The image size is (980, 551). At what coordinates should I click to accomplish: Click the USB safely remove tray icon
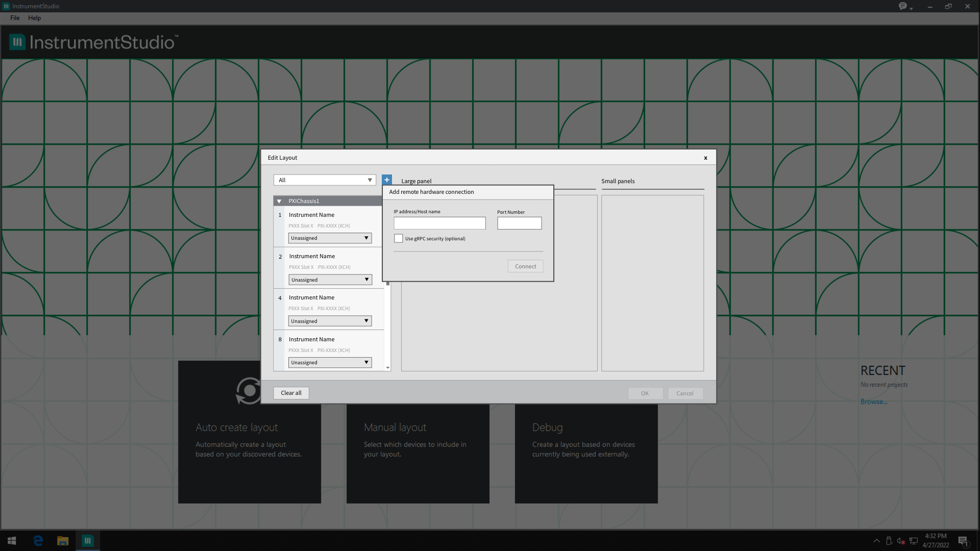(889, 541)
